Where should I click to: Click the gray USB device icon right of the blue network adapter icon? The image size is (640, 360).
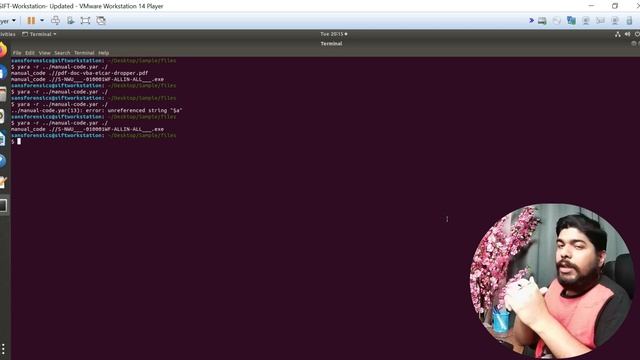pyautogui.click(x=586, y=21)
